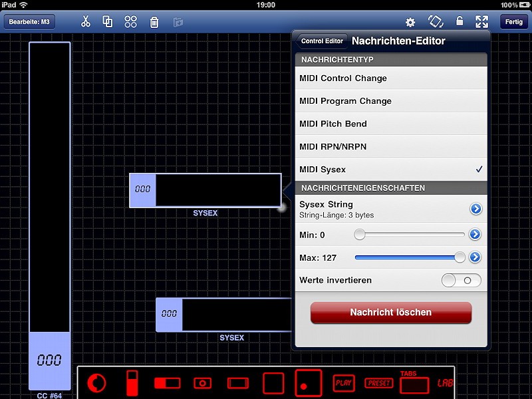Select the lower SYSEX horizontal slider control
The image size is (532, 399).
pyautogui.click(x=223, y=315)
